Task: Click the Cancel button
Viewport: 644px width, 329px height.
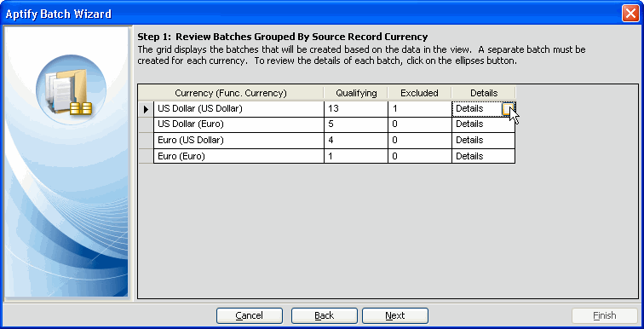Action: (x=250, y=315)
